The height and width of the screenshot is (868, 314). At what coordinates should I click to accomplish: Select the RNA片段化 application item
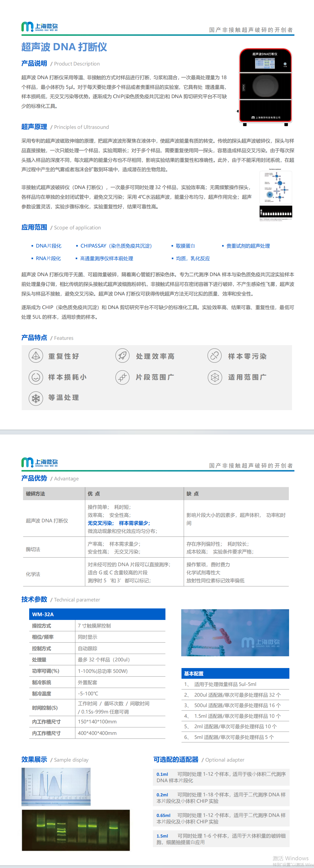tap(48, 259)
